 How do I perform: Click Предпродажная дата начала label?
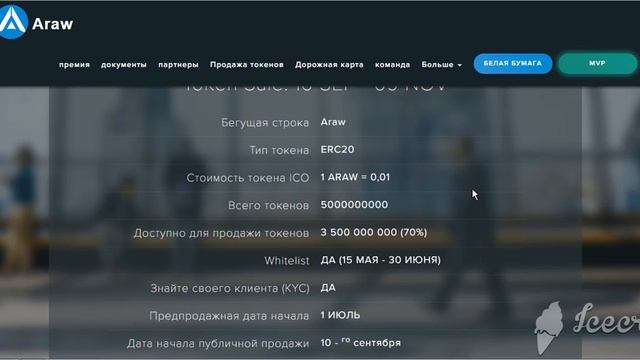[229, 316]
